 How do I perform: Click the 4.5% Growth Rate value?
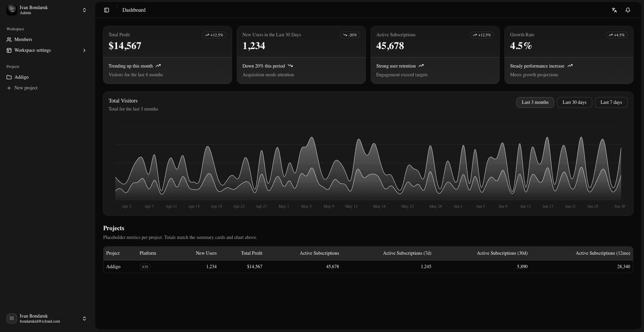point(521,46)
